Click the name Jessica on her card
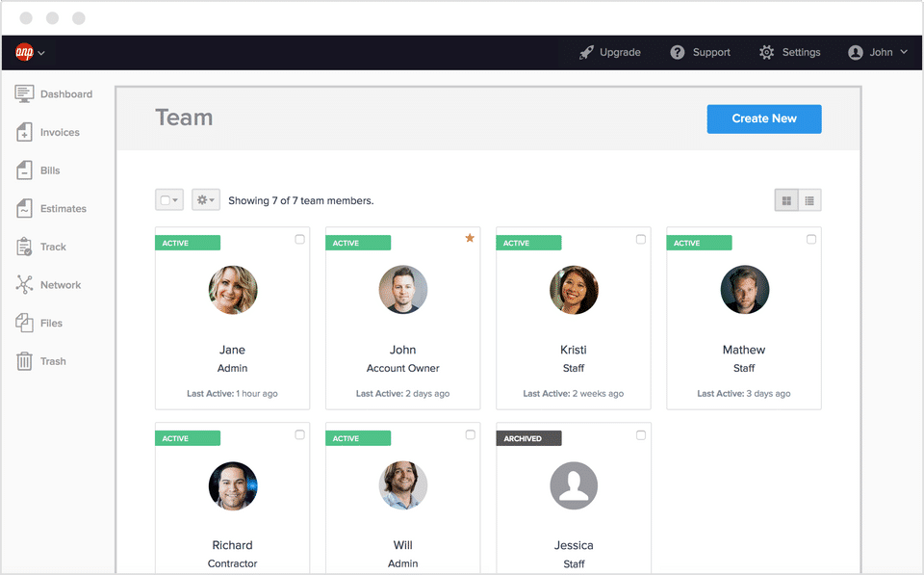Image resolution: width=924 pixels, height=575 pixels. pyautogui.click(x=574, y=545)
